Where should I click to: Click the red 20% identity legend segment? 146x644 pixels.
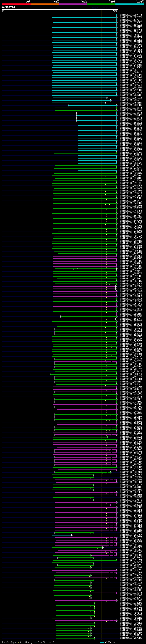point(16,4)
